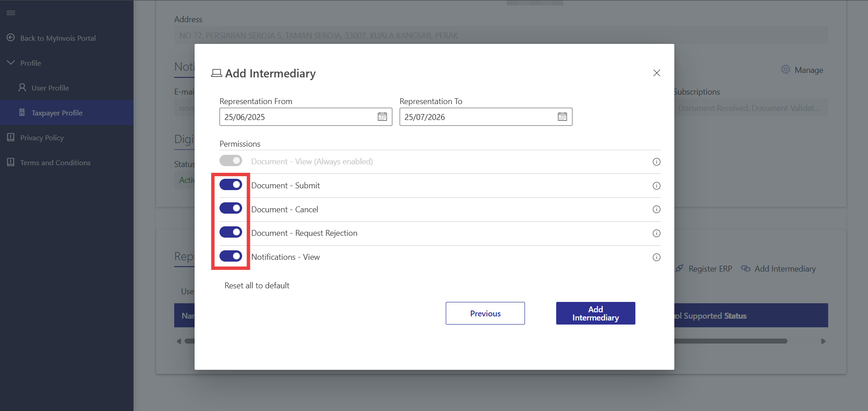Screen dimensions: 868x411
Task: Collapse the Profile section in sidebar
Action: [x=11, y=62]
